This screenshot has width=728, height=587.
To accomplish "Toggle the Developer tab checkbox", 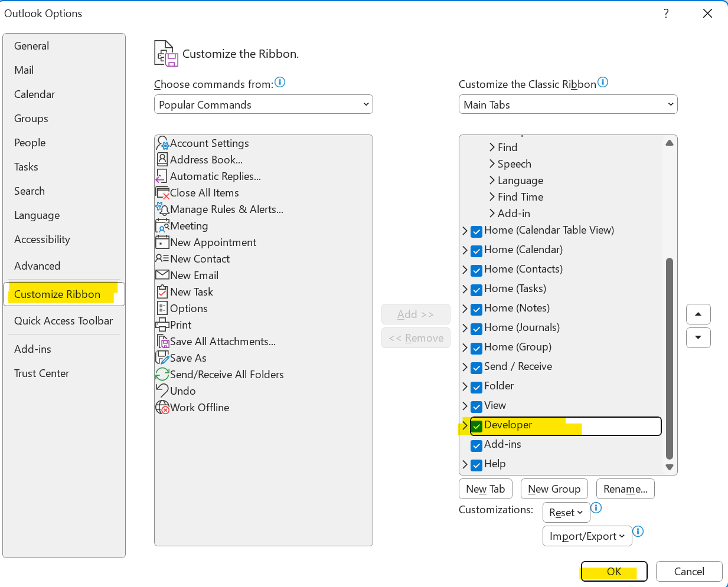I will coord(476,426).
